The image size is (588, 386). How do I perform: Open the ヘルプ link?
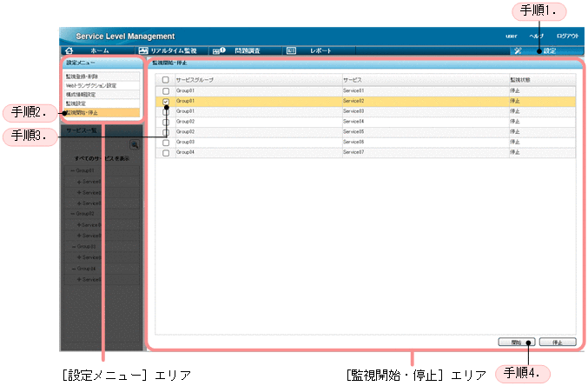coord(536,36)
